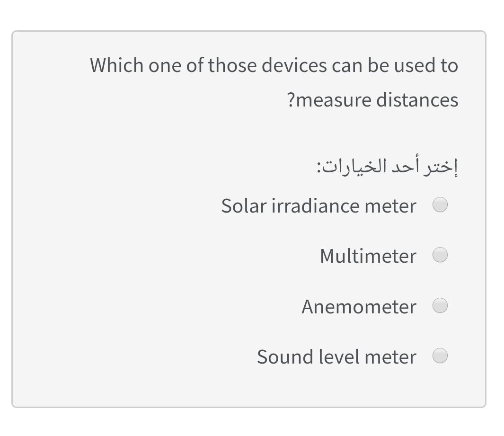Click the "Anemometer" answer label
The image size is (504, 436).
(x=359, y=307)
